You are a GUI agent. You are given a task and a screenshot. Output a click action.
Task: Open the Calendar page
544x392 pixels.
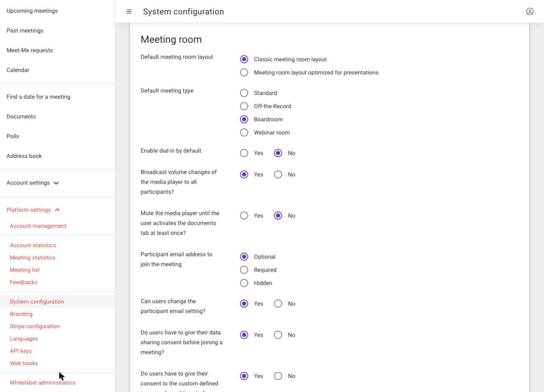tap(18, 70)
